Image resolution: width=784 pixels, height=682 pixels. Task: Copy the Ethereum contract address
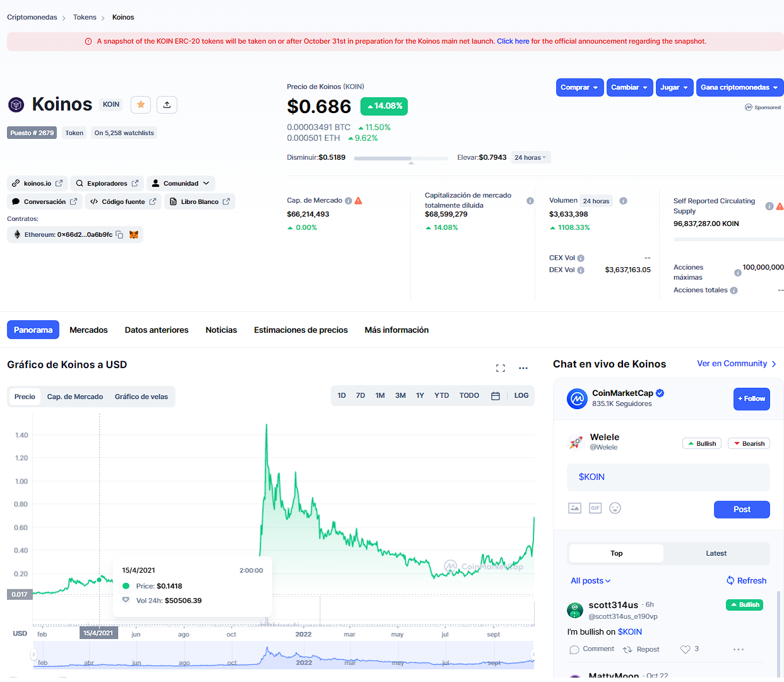[119, 234]
